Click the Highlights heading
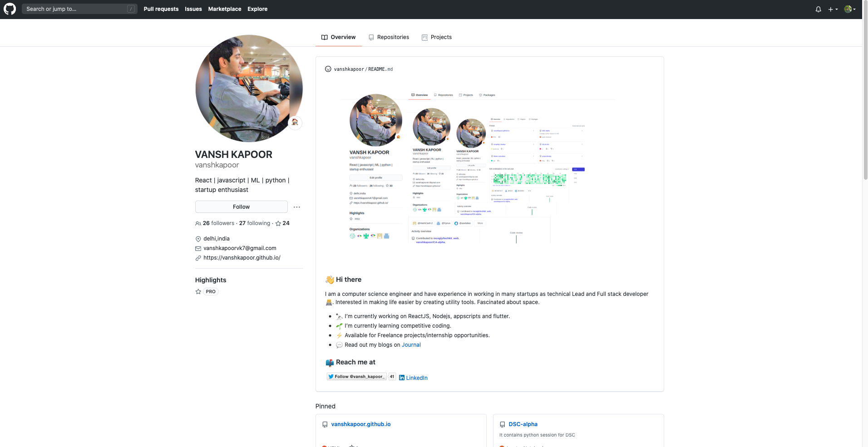Image resolution: width=868 pixels, height=447 pixels. click(211, 280)
